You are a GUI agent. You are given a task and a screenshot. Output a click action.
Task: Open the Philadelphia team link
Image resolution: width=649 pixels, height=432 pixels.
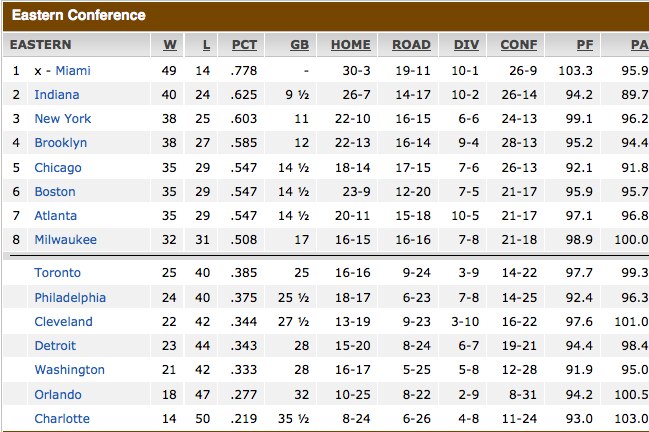tap(70, 298)
